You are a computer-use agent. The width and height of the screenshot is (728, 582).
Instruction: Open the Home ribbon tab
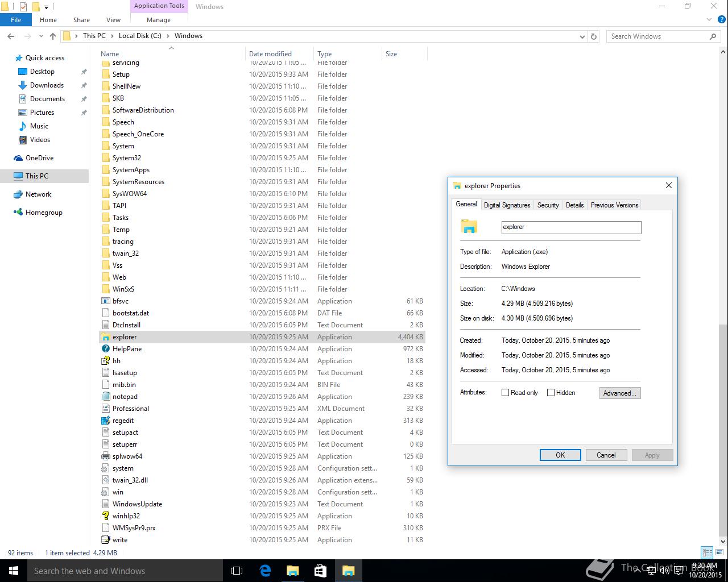click(48, 20)
